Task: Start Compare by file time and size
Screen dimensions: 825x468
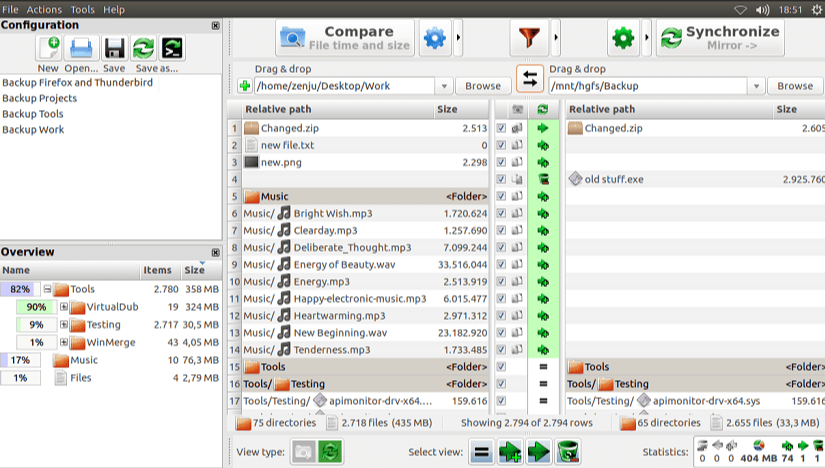Action: (345, 38)
